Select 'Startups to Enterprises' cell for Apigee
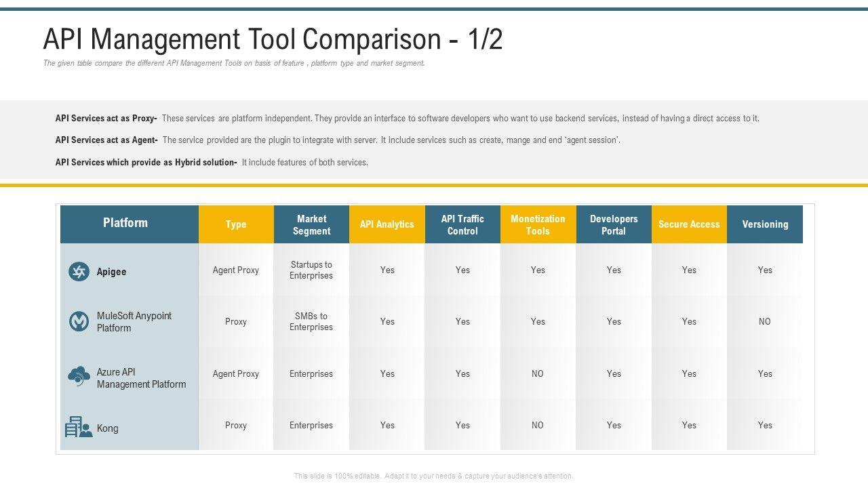Image resolution: width=868 pixels, height=488 pixels. tap(311, 270)
